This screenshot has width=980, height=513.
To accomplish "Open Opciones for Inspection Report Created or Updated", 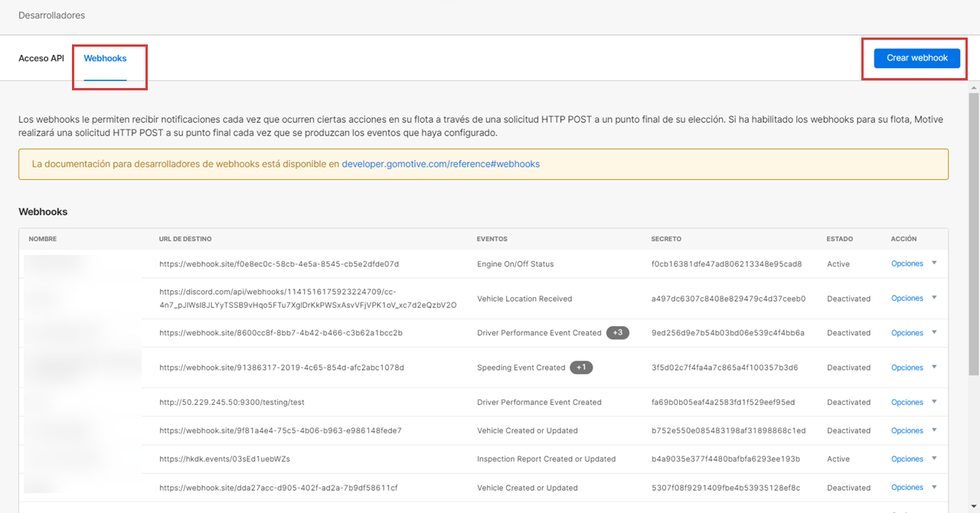I will point(906,459).
